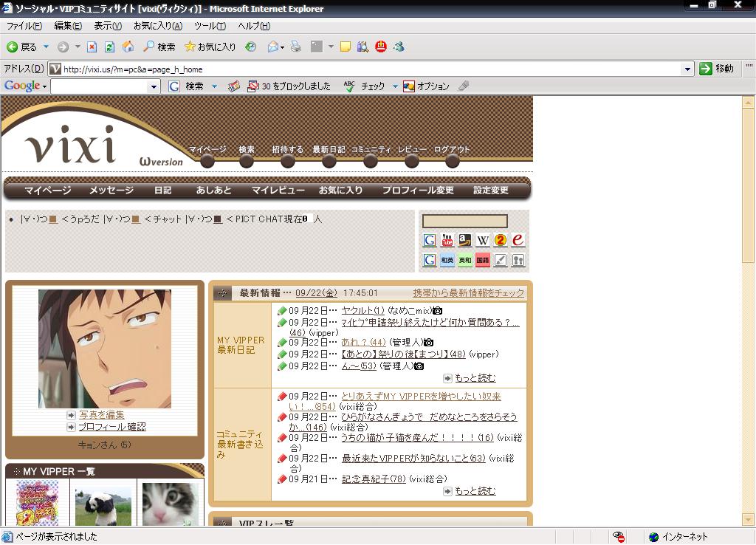The width and height of the screenshot is (756, 545).
Task: Click the Amazon search icon
Action: tap(465, 240)
